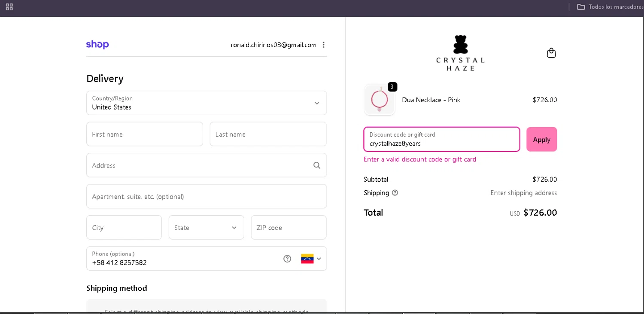Focus the Address field

(x=207, y=165)
